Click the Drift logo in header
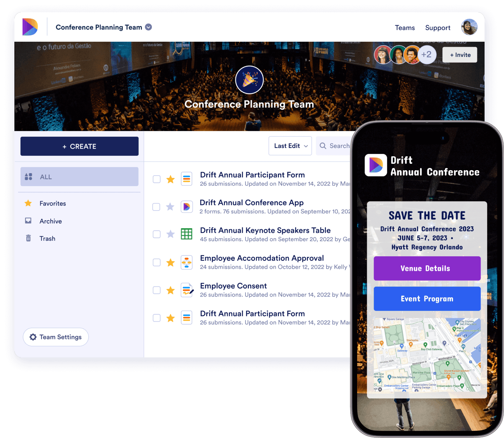Viewport: 504px width, 438px height. point(30,27)
